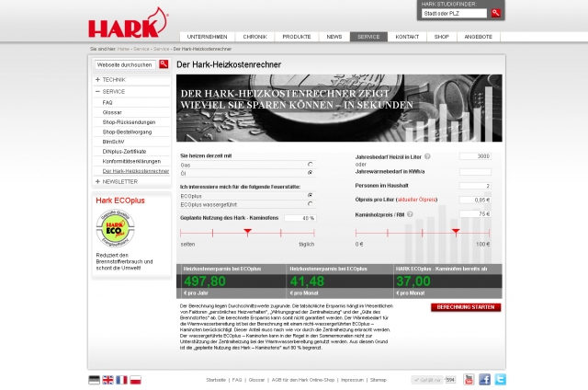Focus the 'Webseite durchsuchen' search field
588x390 pixels.
click(125, 64)
